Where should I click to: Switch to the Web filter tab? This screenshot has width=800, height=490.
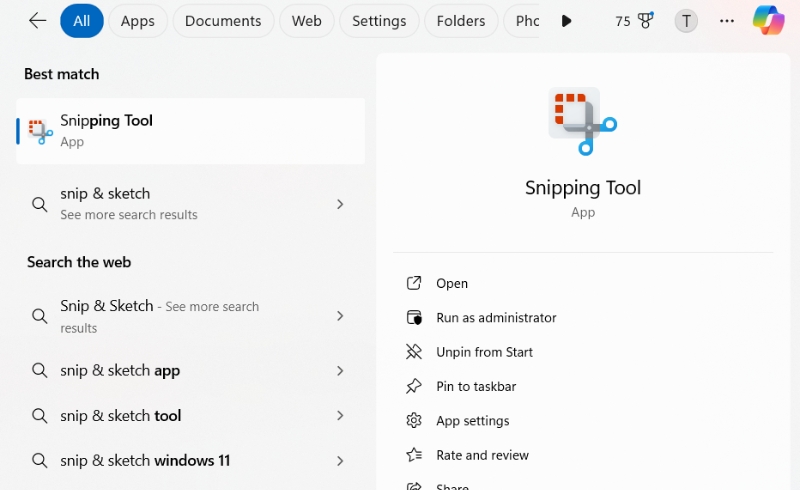pos(307,21)
